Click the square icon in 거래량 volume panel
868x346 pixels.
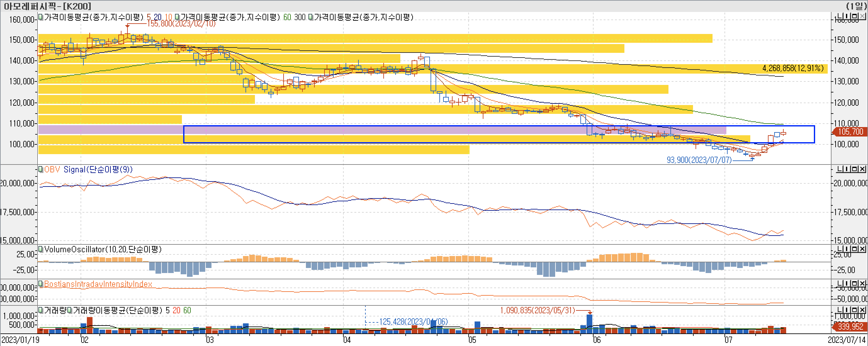[x=854, y=310]
